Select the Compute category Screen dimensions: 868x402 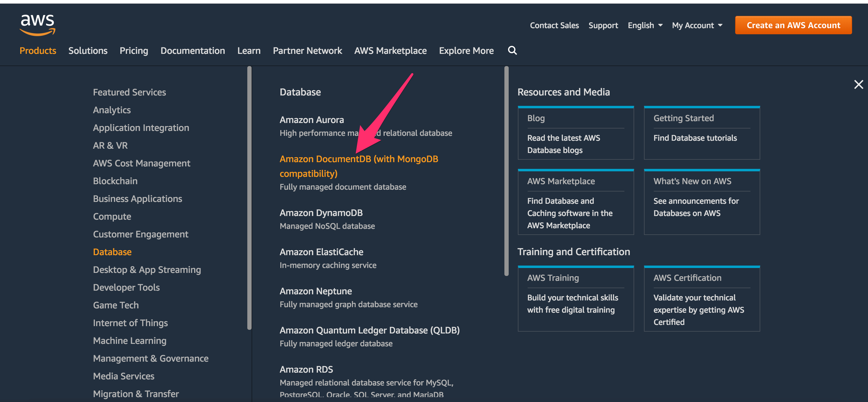(x=112, y=217)
